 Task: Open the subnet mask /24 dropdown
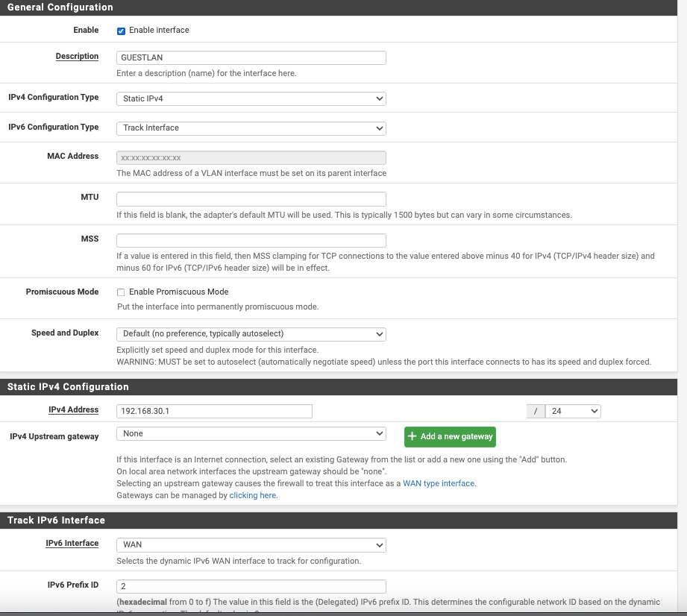[573, 411]
